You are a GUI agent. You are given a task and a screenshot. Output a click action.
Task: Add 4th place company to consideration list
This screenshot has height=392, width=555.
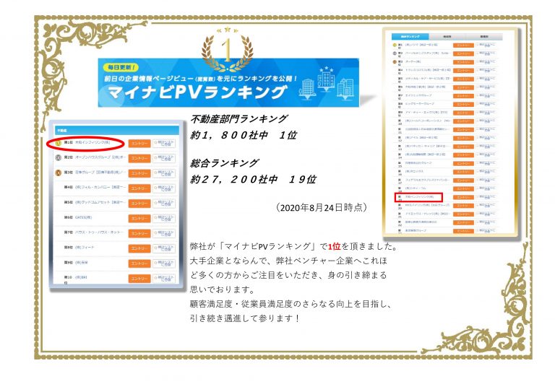point(165,188)
